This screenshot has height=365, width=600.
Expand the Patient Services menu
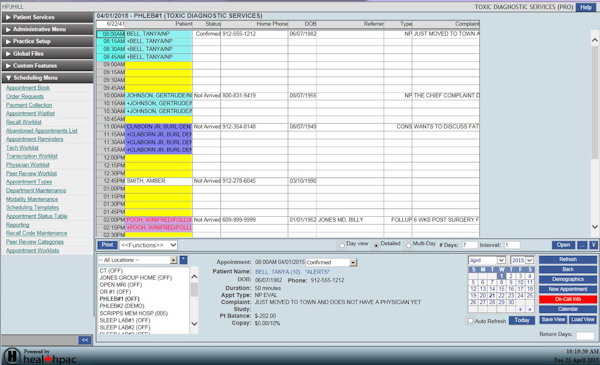47,17
